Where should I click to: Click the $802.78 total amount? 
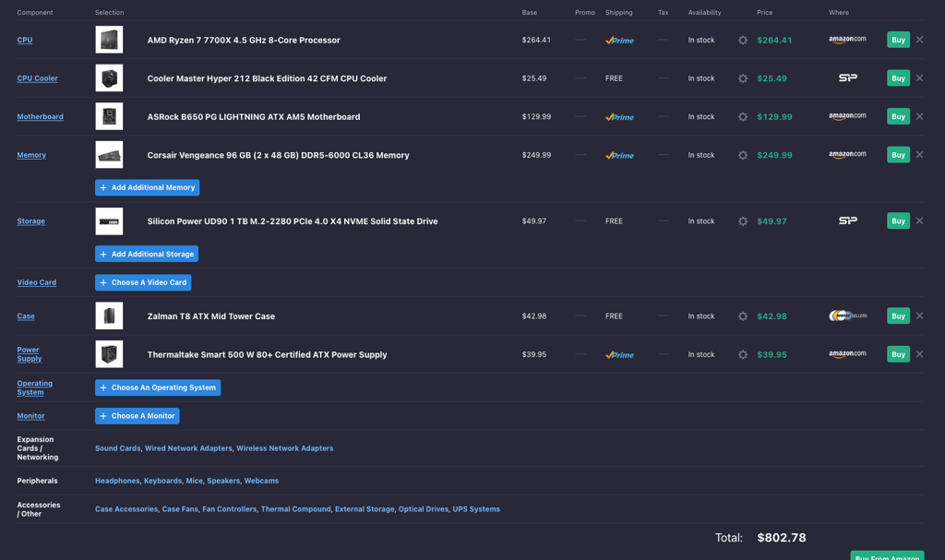click(x=781, y=538)
